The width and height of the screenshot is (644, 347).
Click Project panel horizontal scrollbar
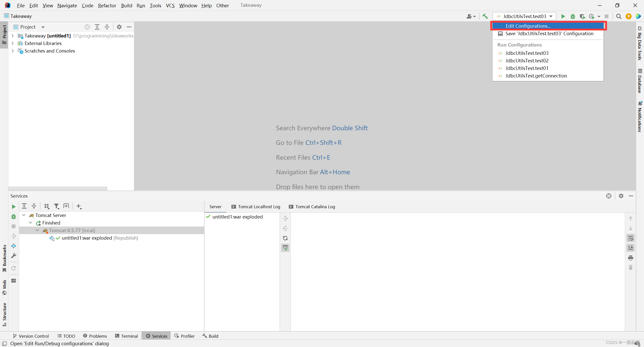point(58,188)
